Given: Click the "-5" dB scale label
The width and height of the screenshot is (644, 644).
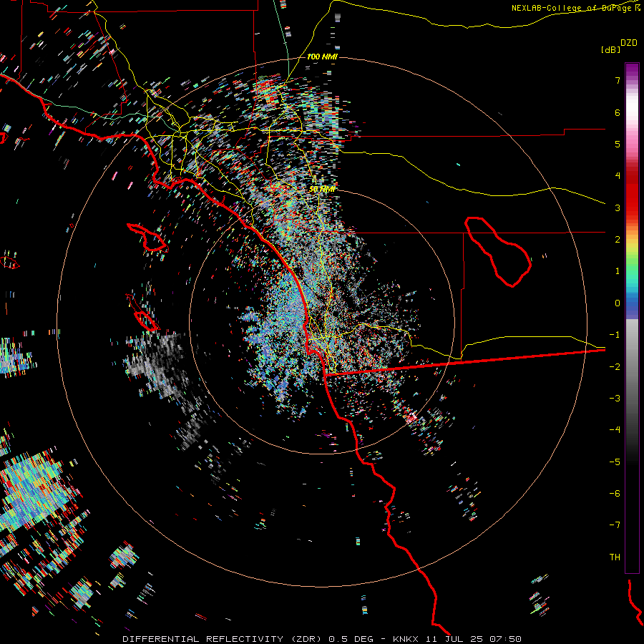Looking at the screenshot, I should pos(615,462).
